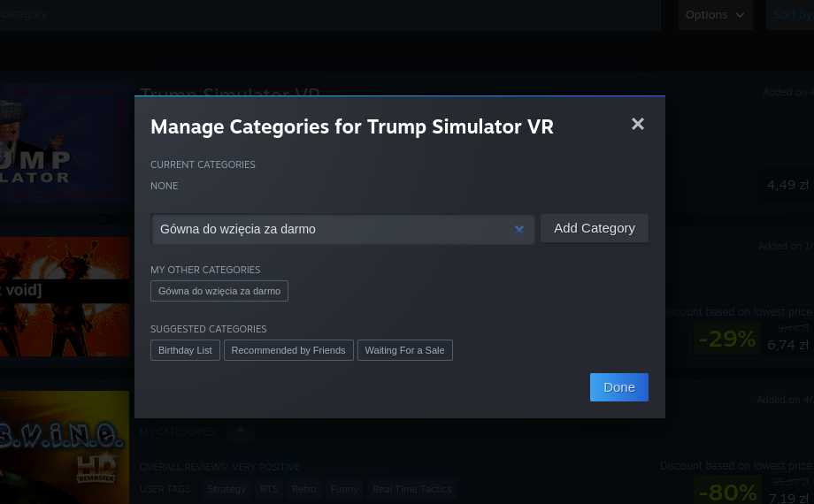Click the Strategy user tag

pyautogui.click(x=227, y=489)
